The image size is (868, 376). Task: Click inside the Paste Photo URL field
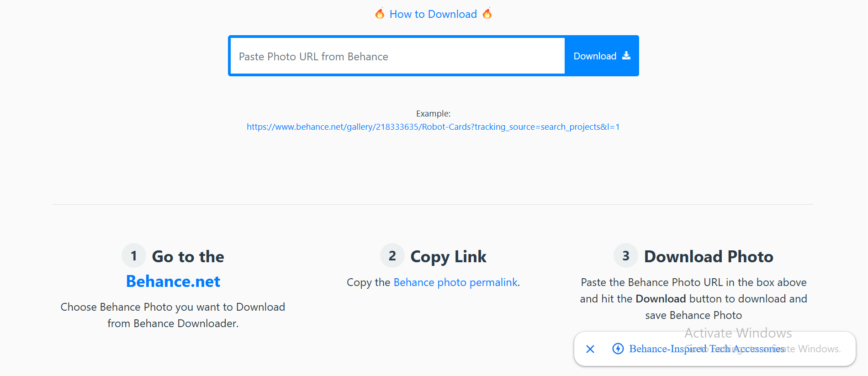pyautogui.click(x=397, y=56)
